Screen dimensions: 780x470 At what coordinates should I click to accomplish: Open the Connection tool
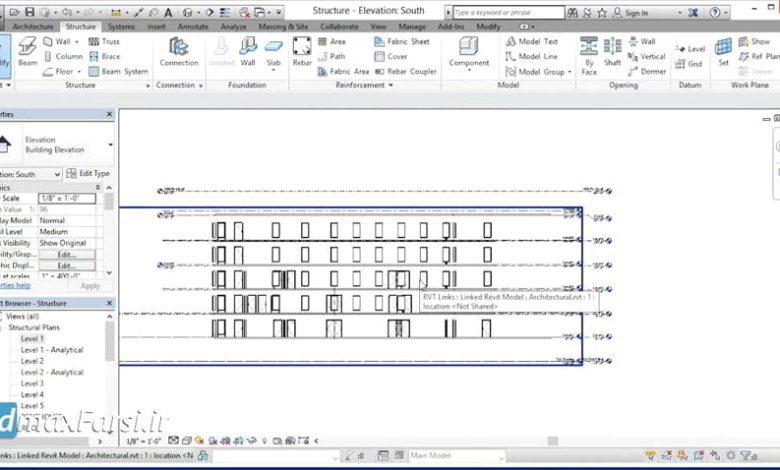click(x=179, y=52)
